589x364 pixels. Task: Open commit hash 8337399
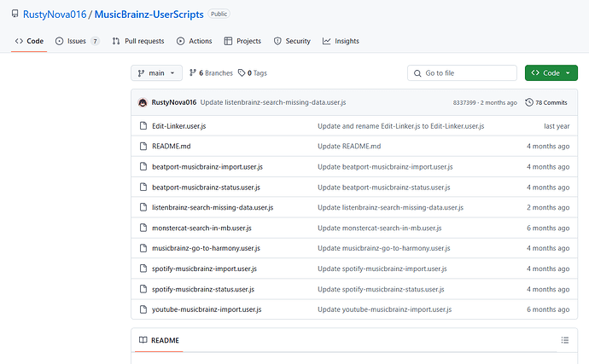coord(464,103)
